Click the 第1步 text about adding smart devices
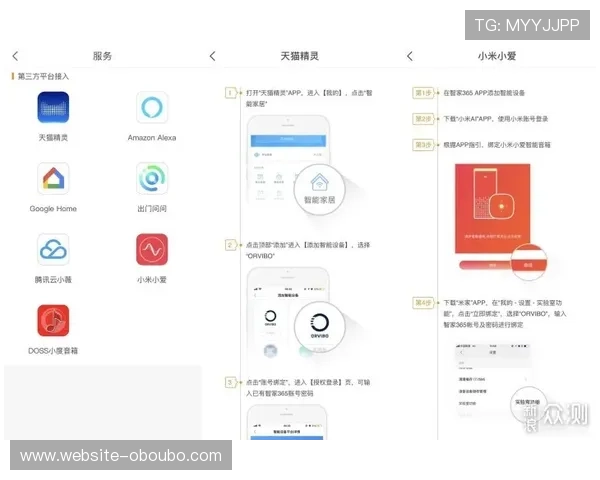This screenshot has height=480, width=600. tap(484, 93)
